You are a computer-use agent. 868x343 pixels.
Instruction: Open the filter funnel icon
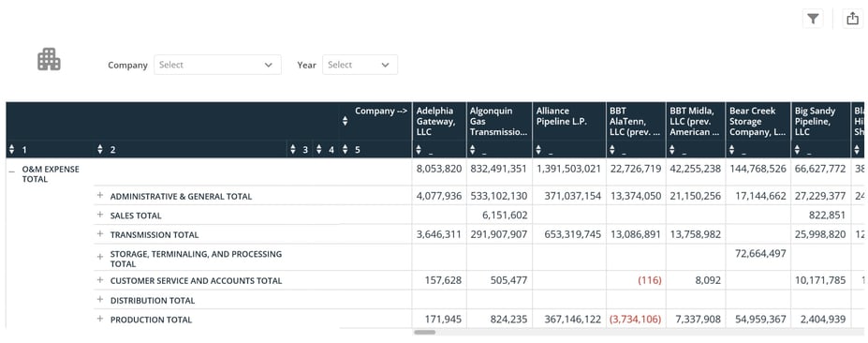point(812,19)
